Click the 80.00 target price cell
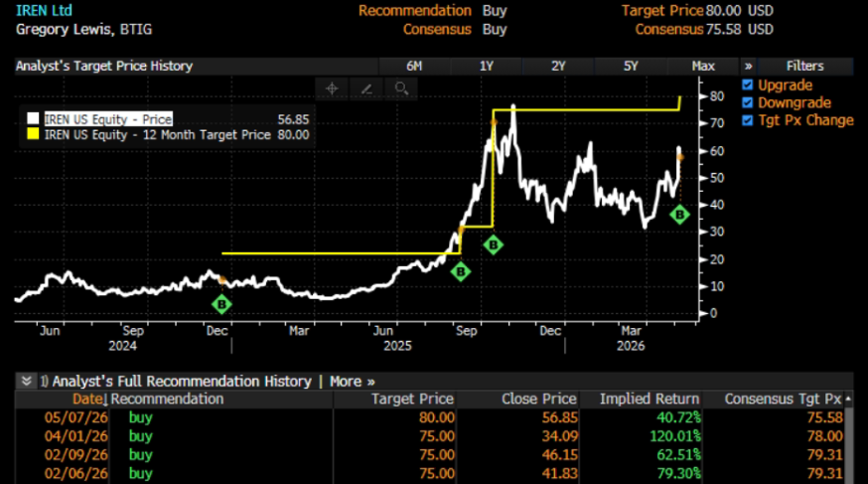868x484 pixels. pos(437,417)
